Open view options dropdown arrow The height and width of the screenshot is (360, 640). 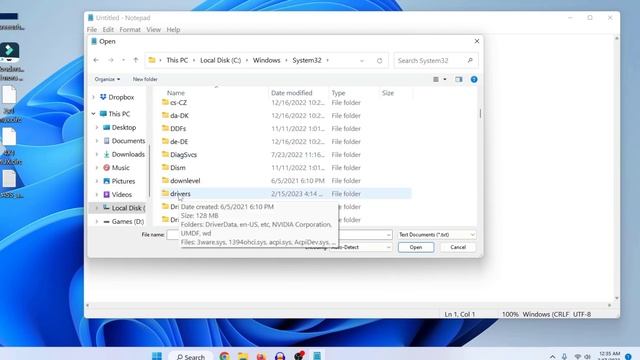[445, 79]
